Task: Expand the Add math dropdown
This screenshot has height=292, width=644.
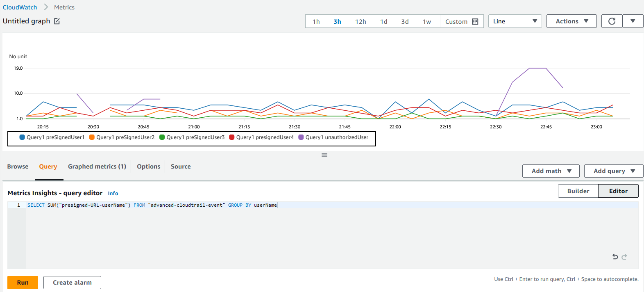Action: (551, 171)
